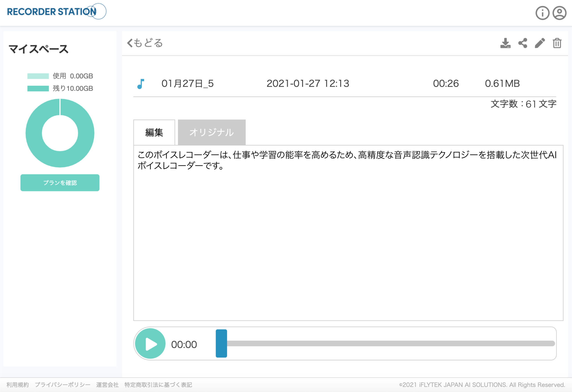Open the 利用規約 footer link
This screenshot has height=392, width=572.
(17, 385)
